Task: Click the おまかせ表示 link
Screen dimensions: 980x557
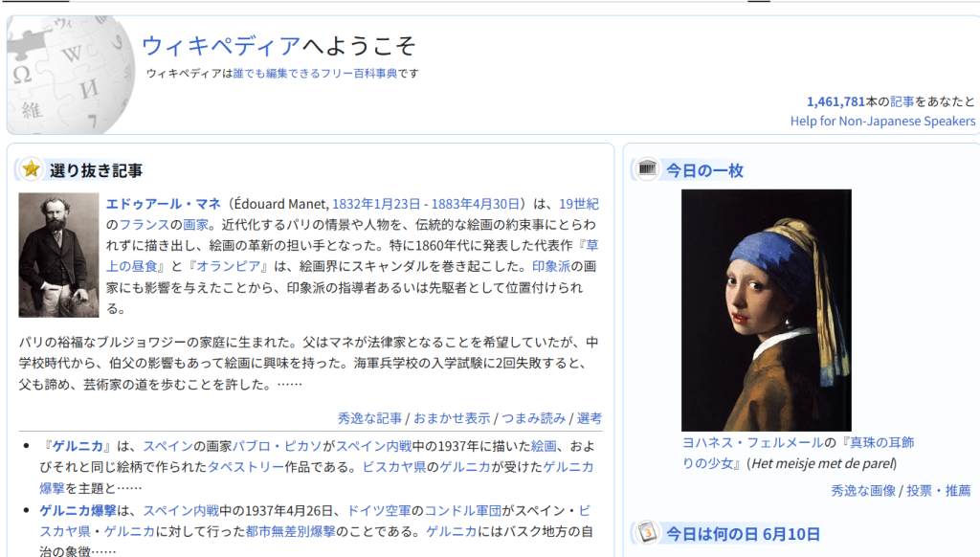Action: click(452, 418)
